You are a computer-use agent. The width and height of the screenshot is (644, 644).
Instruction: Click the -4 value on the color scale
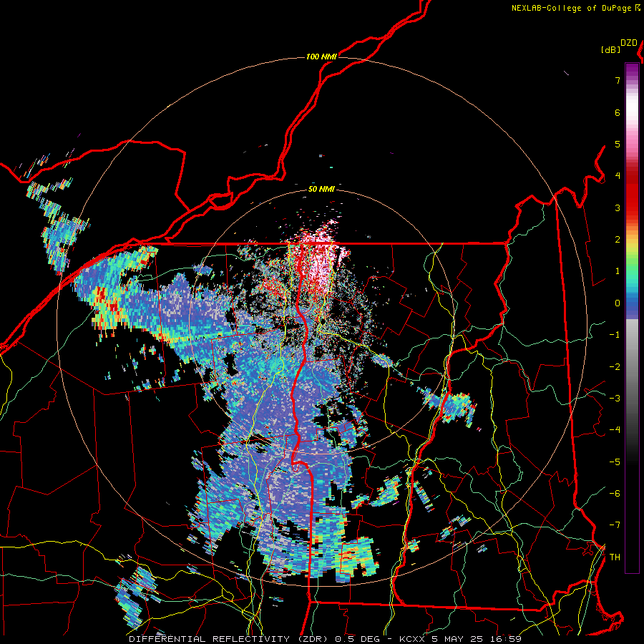(x=615, y=430)
